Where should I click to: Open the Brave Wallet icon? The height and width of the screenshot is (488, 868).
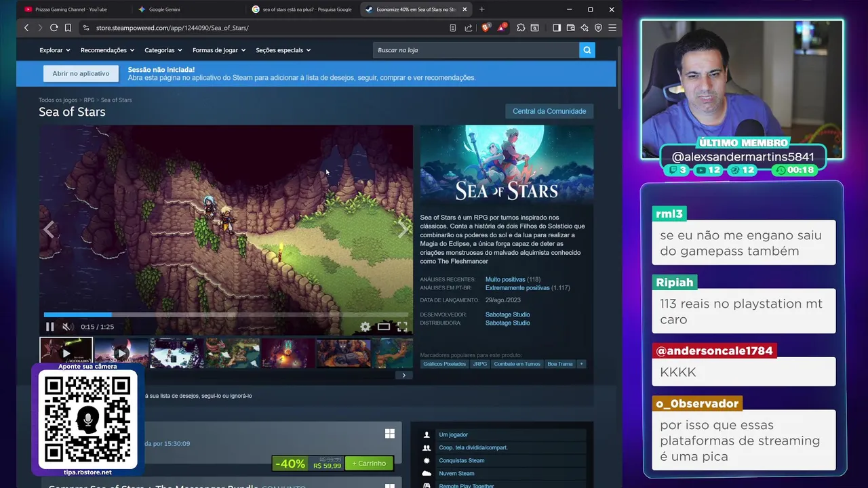(x=570, y=28)
